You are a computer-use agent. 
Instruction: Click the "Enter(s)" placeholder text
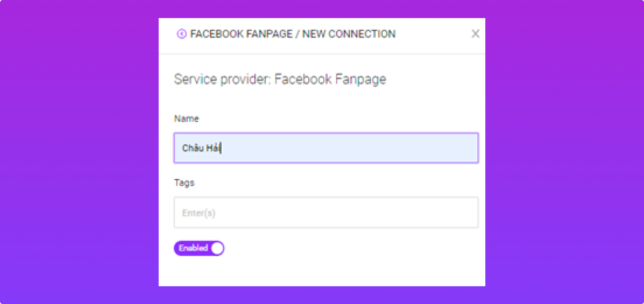199,213
